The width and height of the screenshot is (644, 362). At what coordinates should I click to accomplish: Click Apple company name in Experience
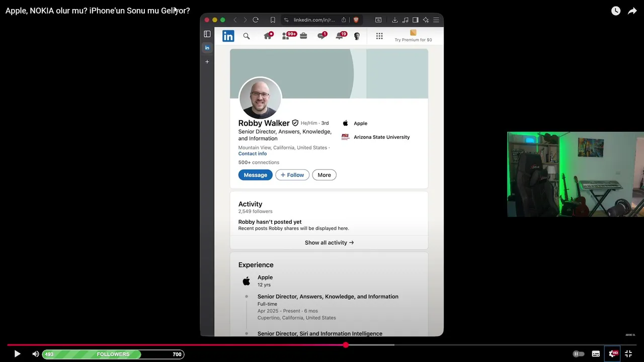(x=265, y=278)
